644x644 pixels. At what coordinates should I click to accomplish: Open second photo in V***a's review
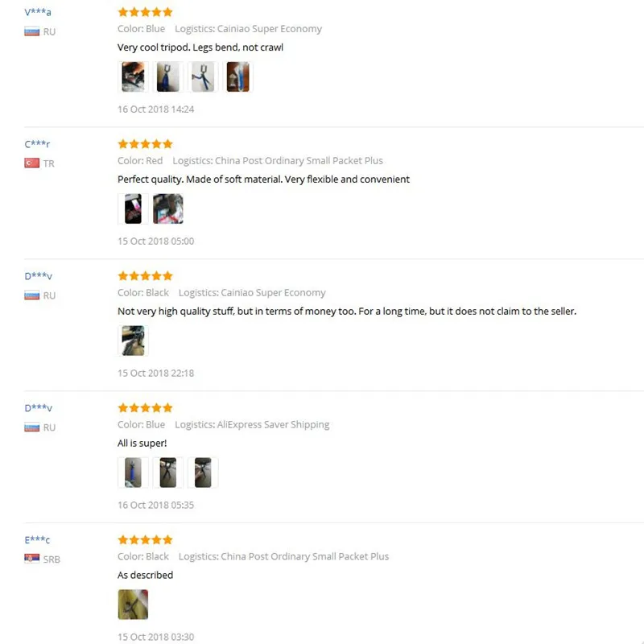[x=168, y=76]
